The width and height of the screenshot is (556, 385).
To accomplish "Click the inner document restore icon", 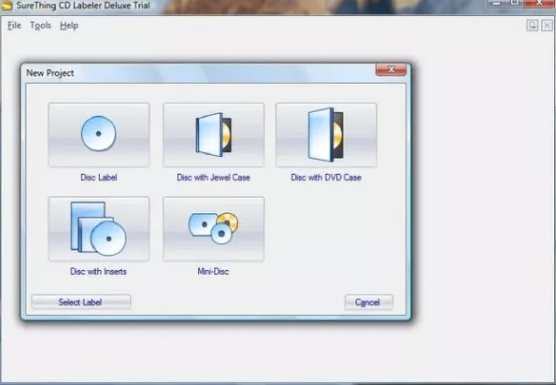I will (x=532, y=26).
